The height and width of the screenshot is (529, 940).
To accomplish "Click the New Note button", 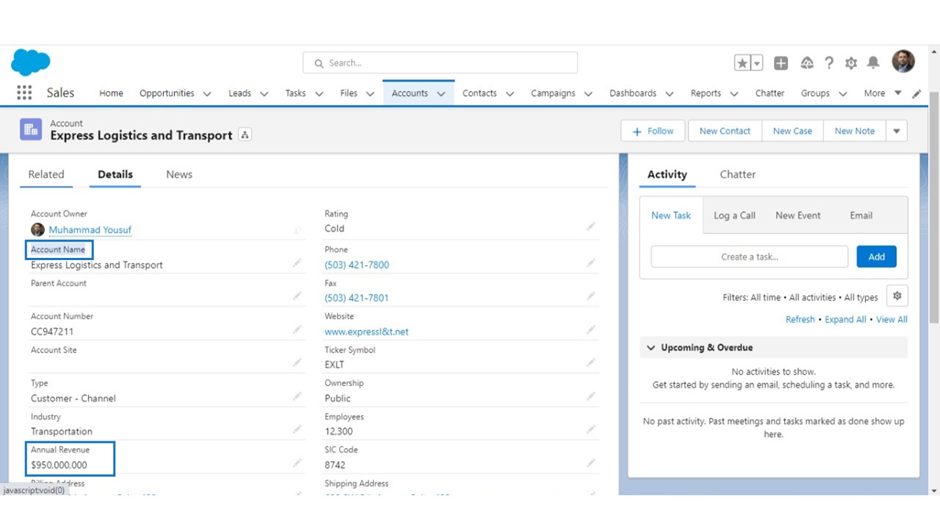I will tap(854, 131).
